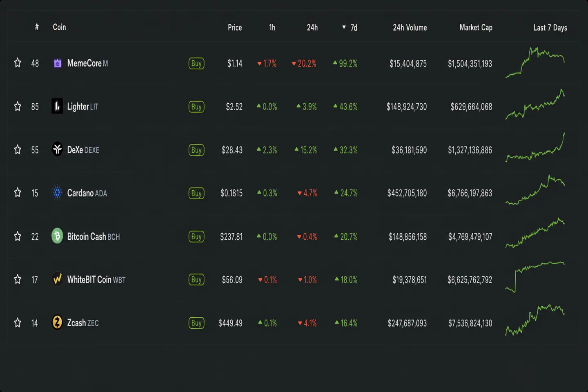
Task: Click the Zcash coin logo icon
Action: pos(57,323)
